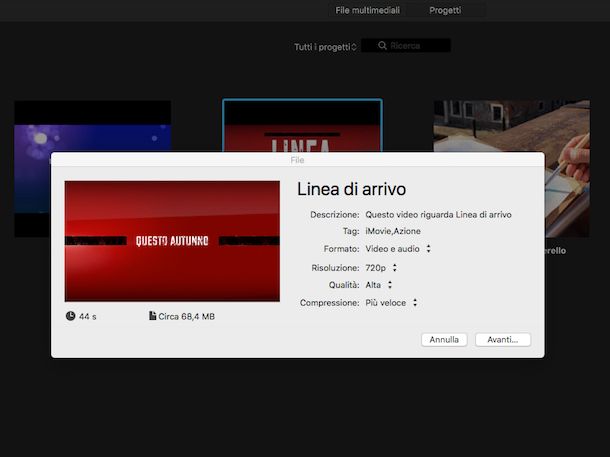
Task: Open the Tutti i progetti filter popup
Action: tap(325, 47)
